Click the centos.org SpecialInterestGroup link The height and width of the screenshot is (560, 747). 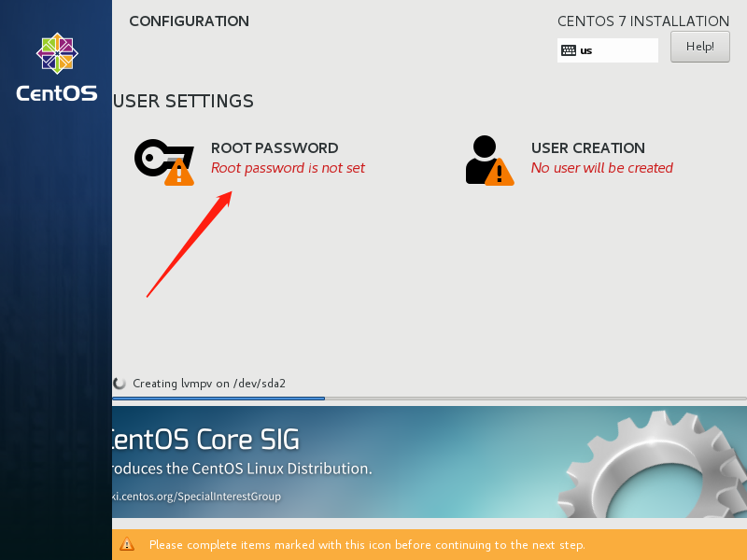click(196, 497)
